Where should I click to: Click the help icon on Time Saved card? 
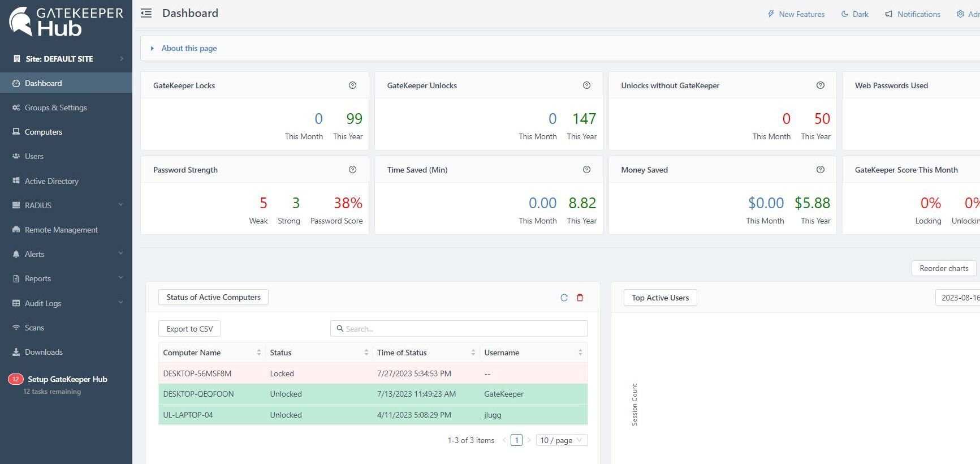click(586, 170)
